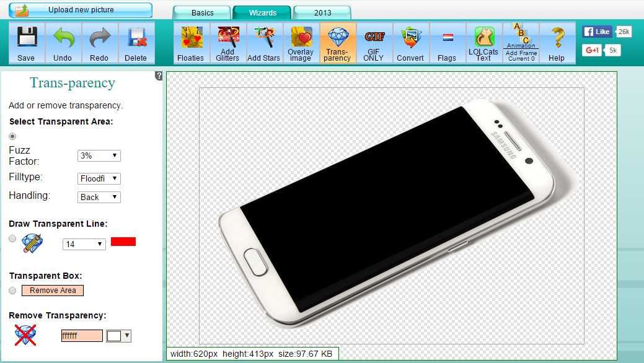Open the Overlay image wizard

pos(301,43)
